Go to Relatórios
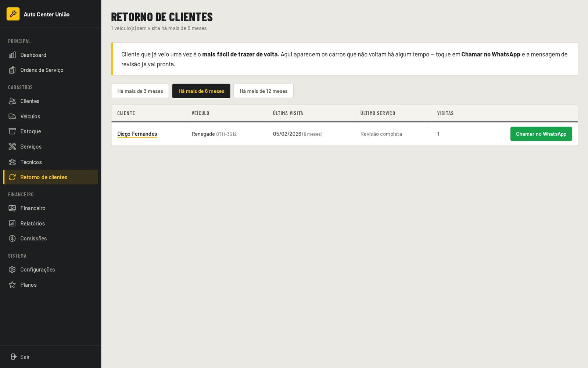 [51, 223]
